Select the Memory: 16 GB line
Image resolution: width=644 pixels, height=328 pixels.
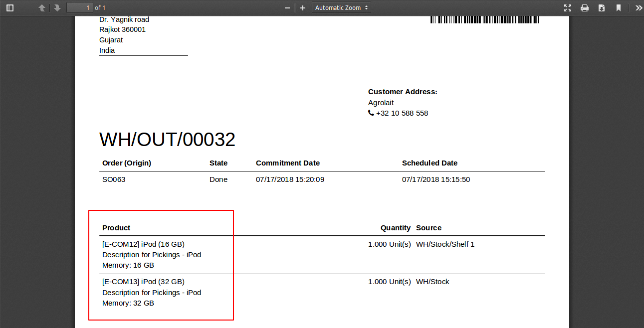[x=128, y=265]
